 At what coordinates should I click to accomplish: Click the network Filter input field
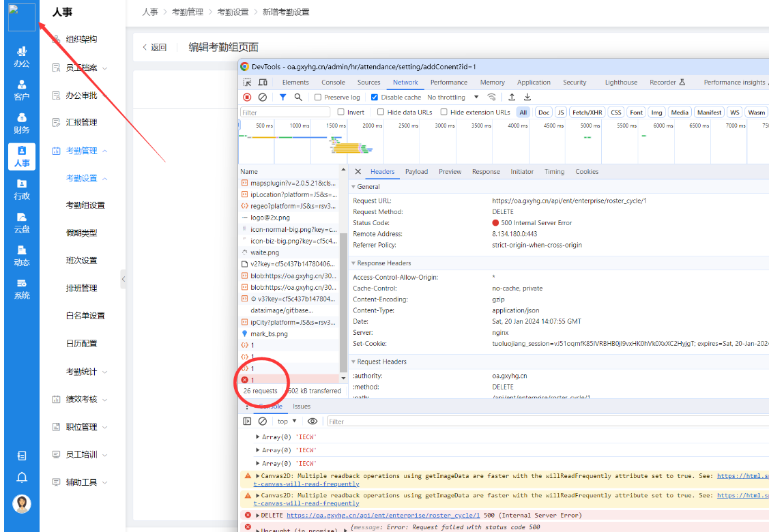pyautogui.click(x=285, y=113)
